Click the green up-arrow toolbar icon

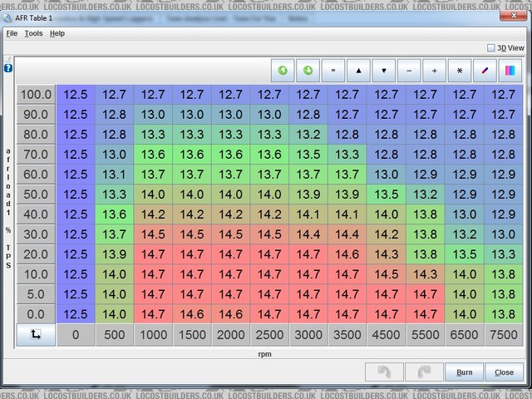click(283, 71)
